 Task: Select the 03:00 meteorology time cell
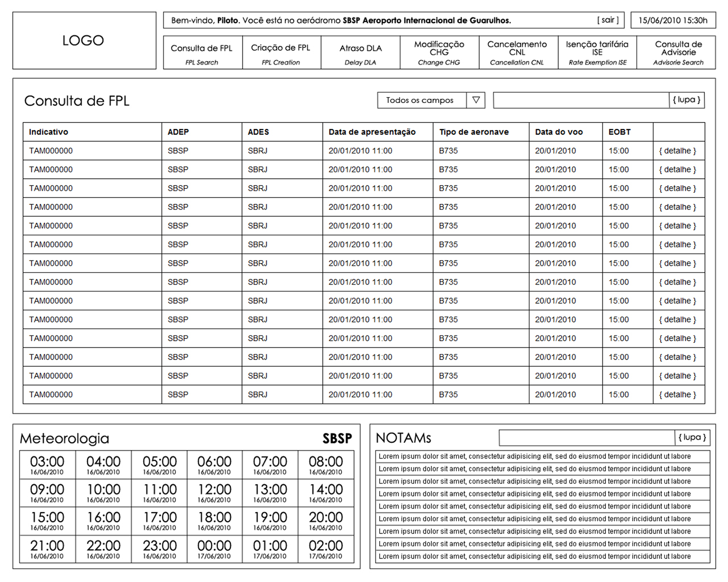point(47,465)
